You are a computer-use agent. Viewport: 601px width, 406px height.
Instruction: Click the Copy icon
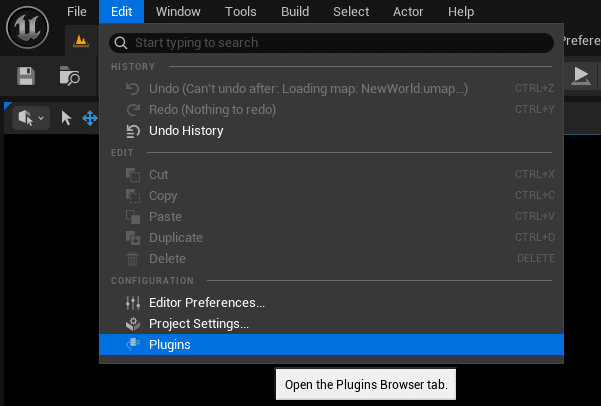point(133,196)
